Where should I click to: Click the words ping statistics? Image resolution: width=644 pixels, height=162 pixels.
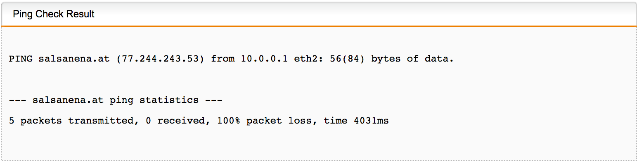tap(154, 100)
